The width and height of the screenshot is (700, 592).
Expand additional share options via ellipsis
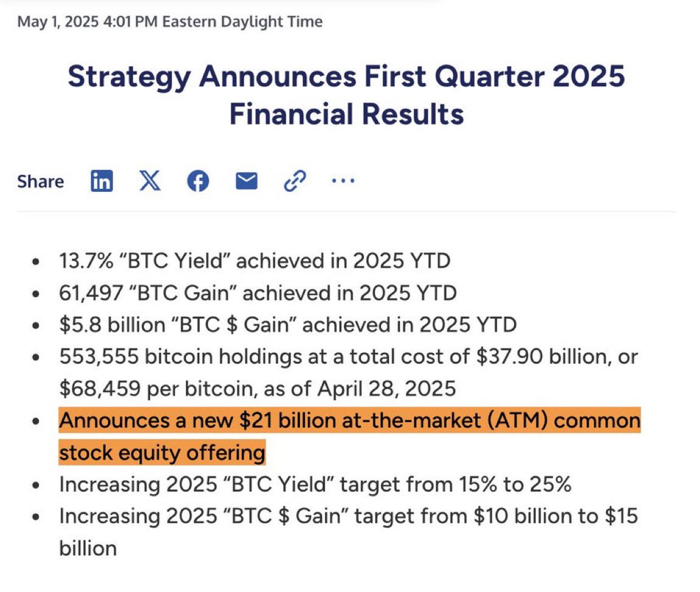pyautogui.click(x=343, y=180)
